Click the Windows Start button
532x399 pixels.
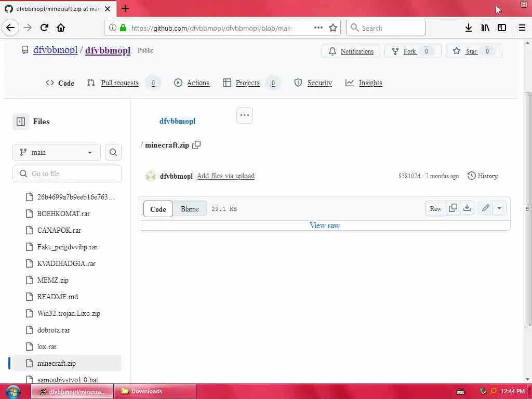click(13, 392)
